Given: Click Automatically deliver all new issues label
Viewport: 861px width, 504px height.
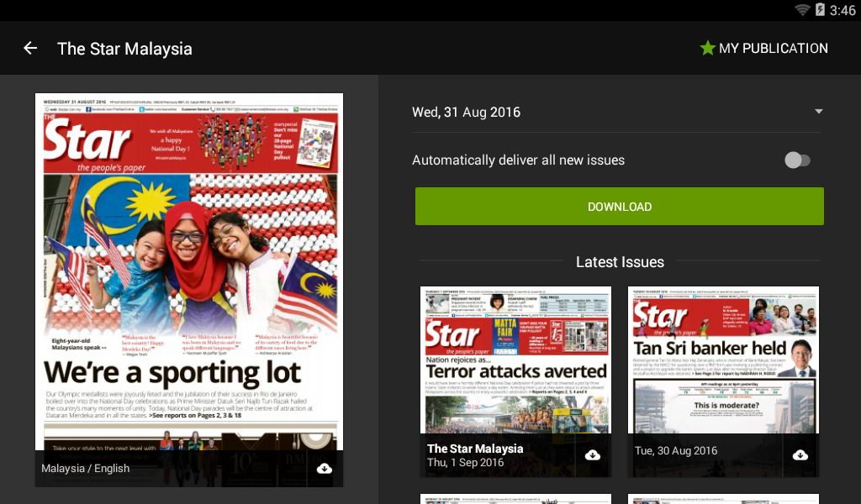Looking at the screenshot, I should pos(518,160).
